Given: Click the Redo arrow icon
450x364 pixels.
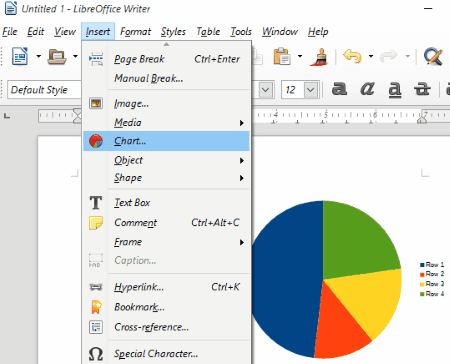Looking at the screenshot, I should 389,56.
